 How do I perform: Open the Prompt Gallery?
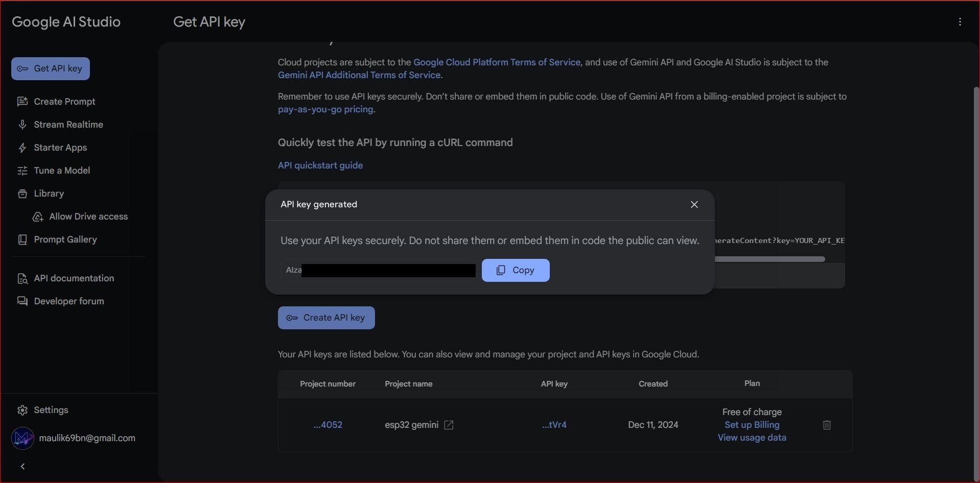(x=65, y=239)
